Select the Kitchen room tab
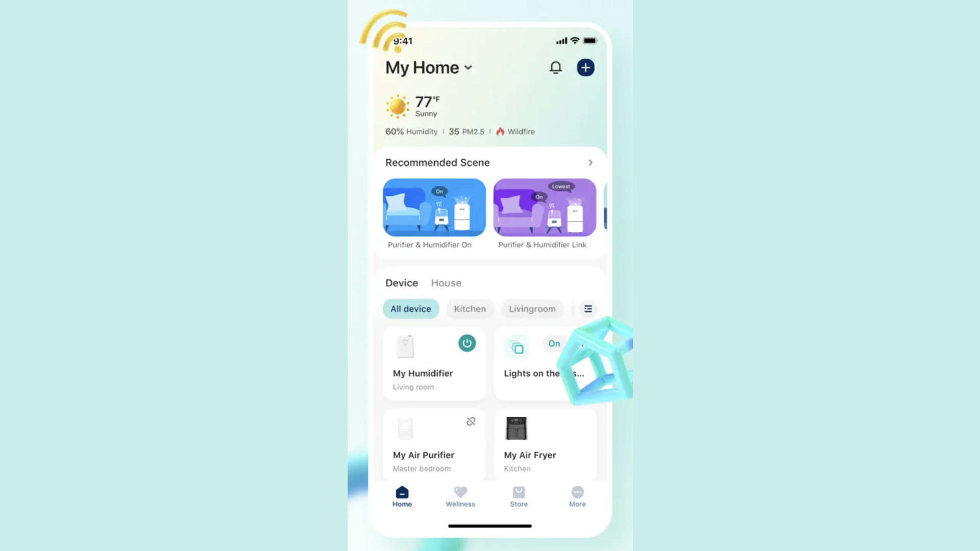Image resolution: width=980 pixels, height=551 pixels. click(x=470, y=308)
